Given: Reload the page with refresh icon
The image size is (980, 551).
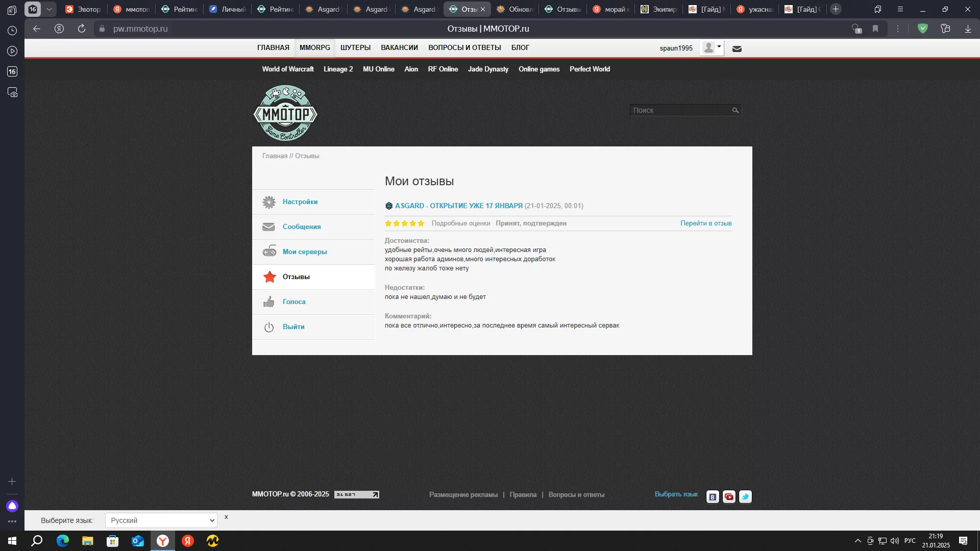Looking at the screenshot, I should point(82,29).
